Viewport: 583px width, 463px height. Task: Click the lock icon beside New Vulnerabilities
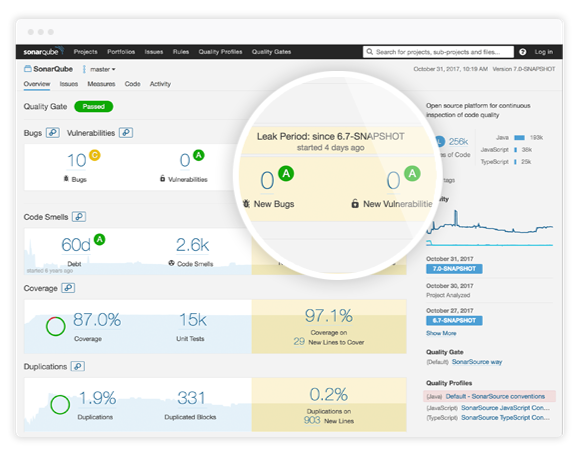[355, 203]
